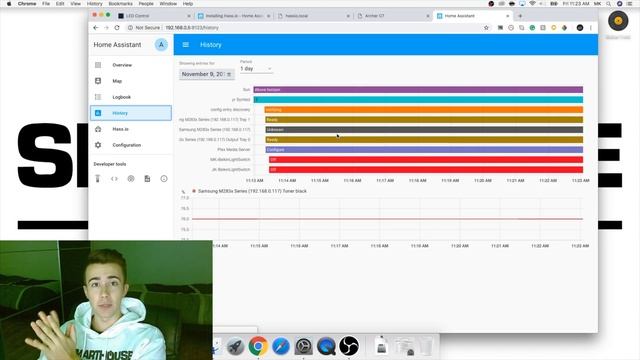This screenshot has width=640, height=360.
Task: Open the Overview sidebar item
Action: click(x=131, y=65)
